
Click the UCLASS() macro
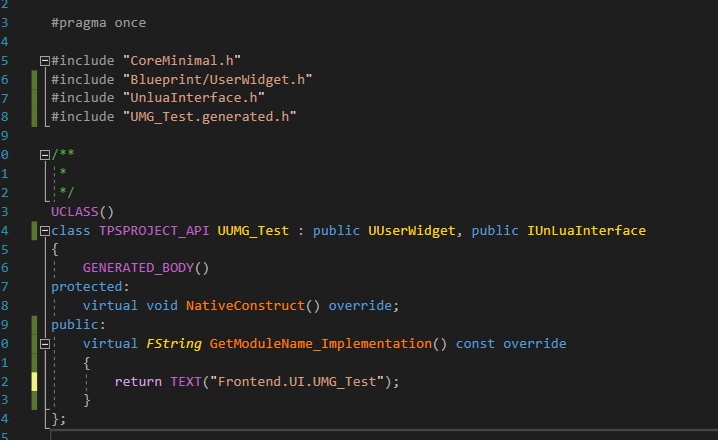point(82,212)
